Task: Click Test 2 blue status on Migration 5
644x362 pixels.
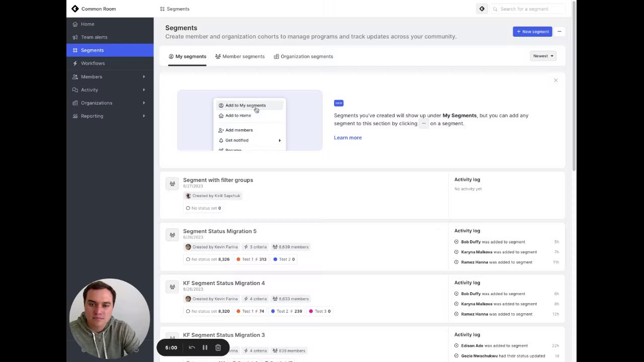Action: (284, 259)
